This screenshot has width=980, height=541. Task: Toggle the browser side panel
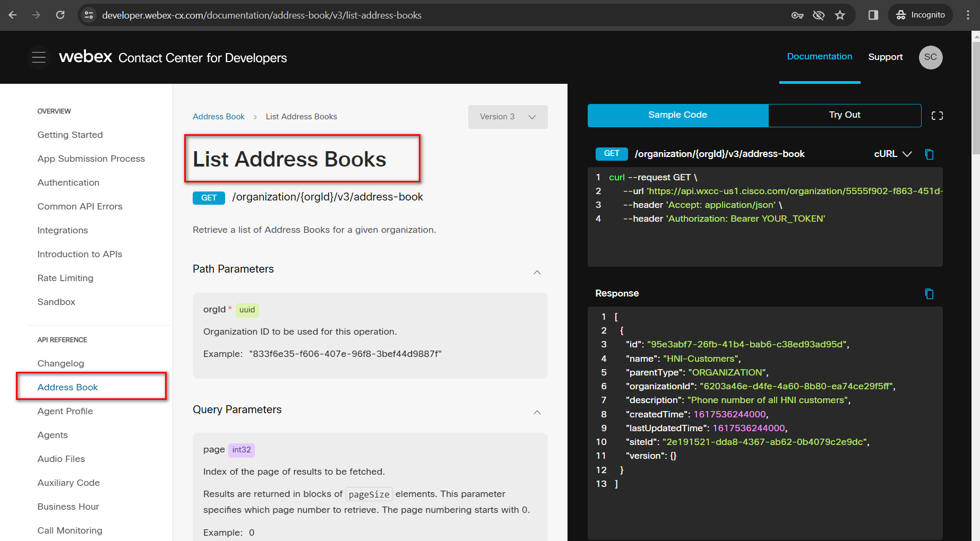coord(873,15)
